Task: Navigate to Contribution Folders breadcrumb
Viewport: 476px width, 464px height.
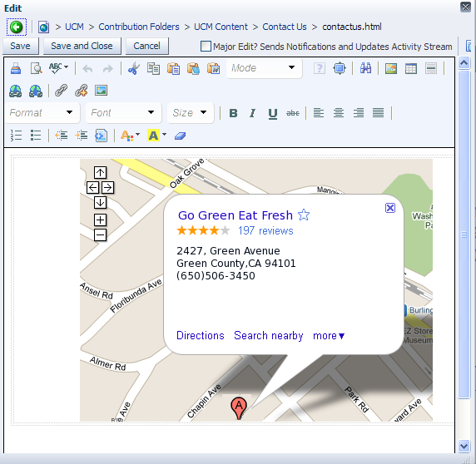Action: click(x=139, y=27)
